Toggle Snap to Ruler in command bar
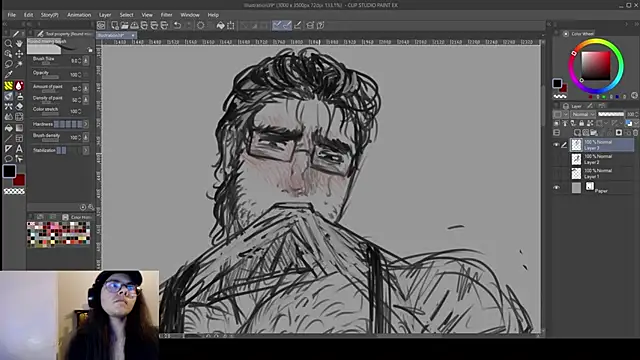The height and width of the screenshot is (360, 640). 277,25
